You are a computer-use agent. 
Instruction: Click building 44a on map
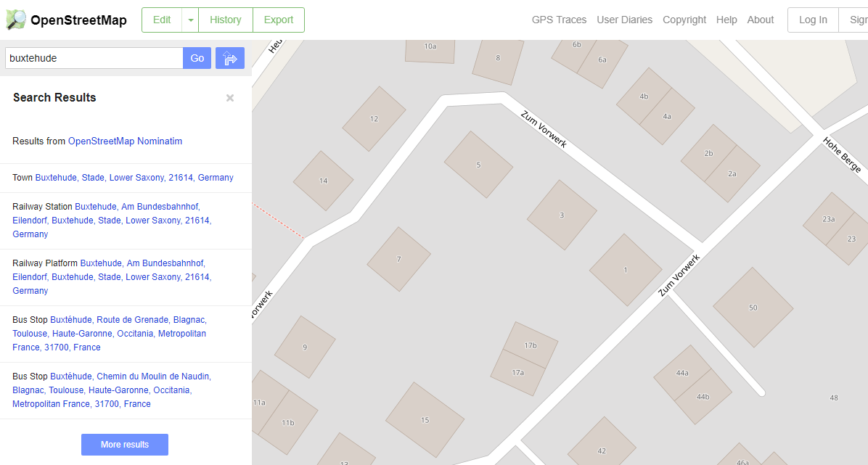click(x=682, y=373)
